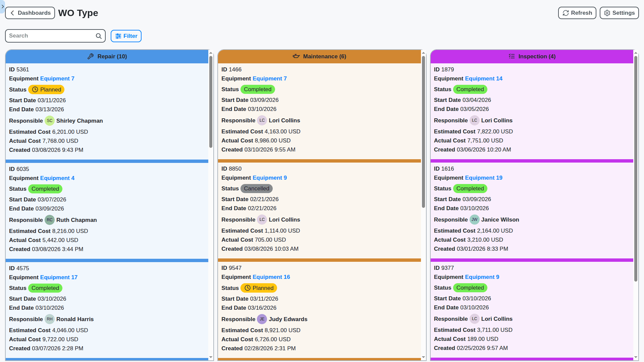This screenshot has height=362, width=644.
Task: Click Shirley Chapman's SC avatar
Action: pos(50,121)
